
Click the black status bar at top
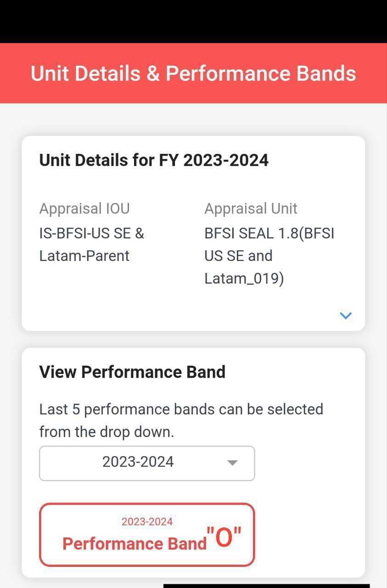pos(193,21)
